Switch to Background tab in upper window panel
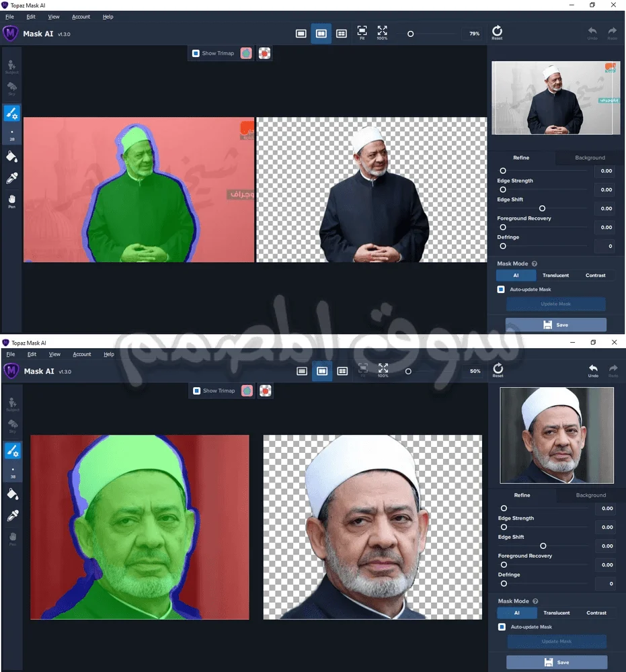 (x=590, y=158)
